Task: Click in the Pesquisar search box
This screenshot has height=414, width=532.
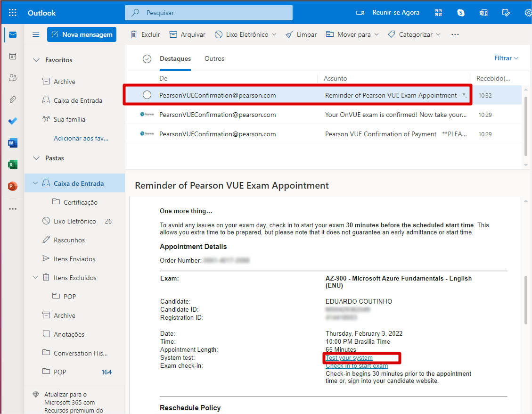Action: click(209, 13)
